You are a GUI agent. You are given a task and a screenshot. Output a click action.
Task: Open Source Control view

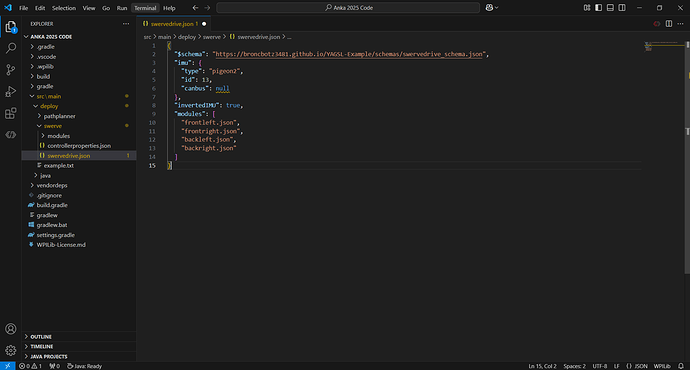(x=11, y=70)
